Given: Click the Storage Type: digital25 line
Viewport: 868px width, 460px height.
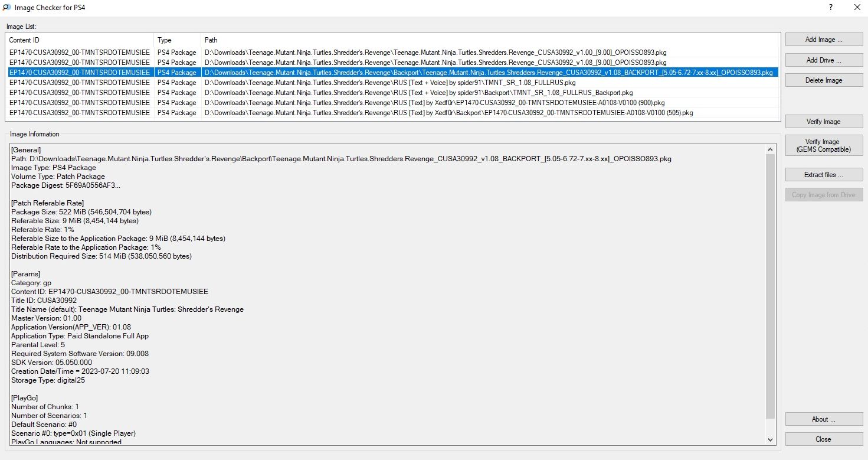Looking at the screenshot, I should 48,380.
